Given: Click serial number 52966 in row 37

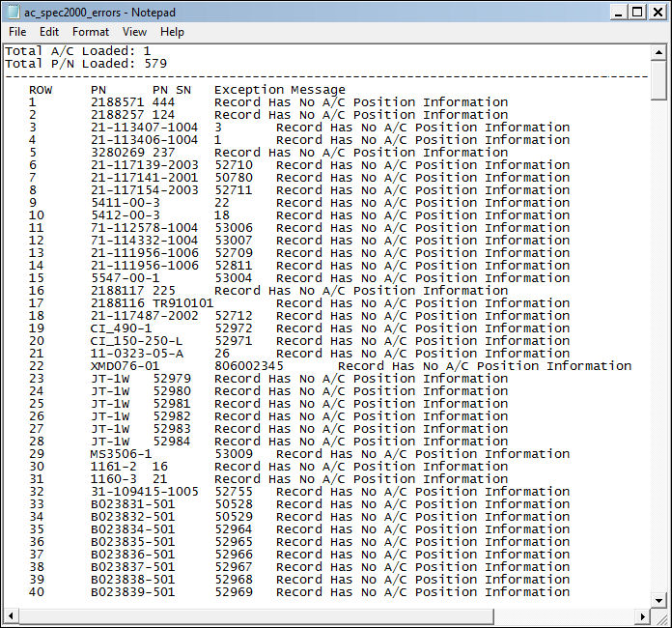Looking at the screenshot, I should [234, 554].
